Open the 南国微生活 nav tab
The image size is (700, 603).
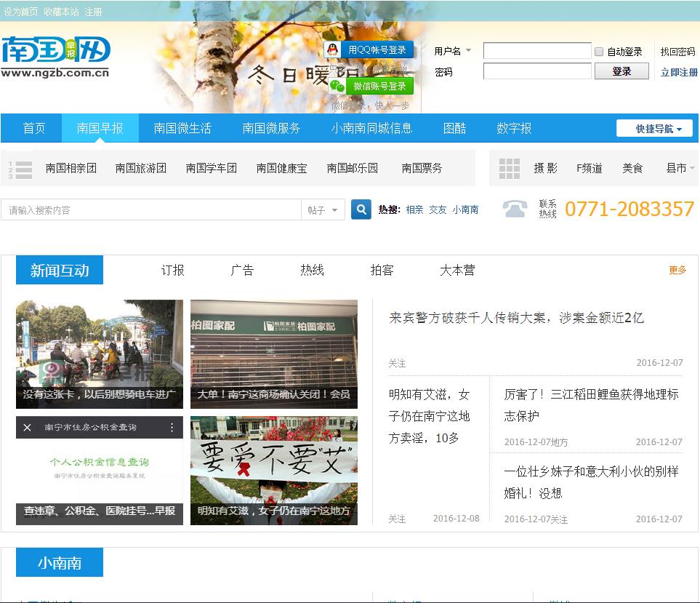[182, 128]
